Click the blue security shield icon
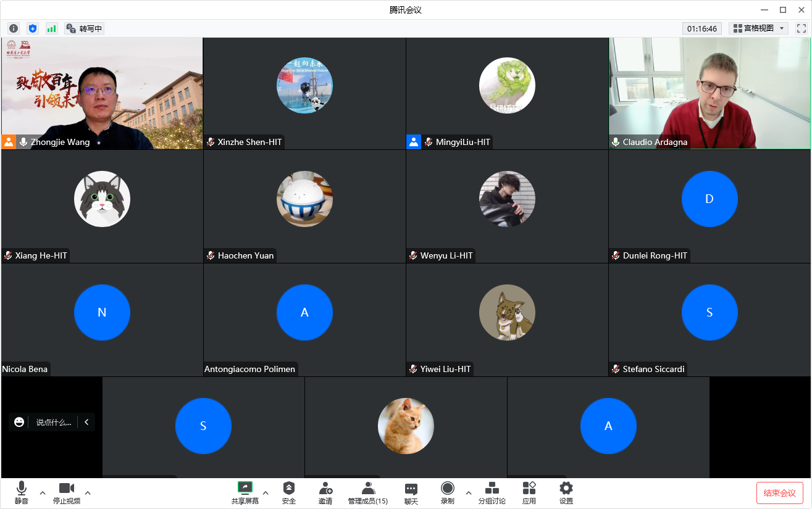The height and width of the screenshot is (509, 812). [33, 28]
